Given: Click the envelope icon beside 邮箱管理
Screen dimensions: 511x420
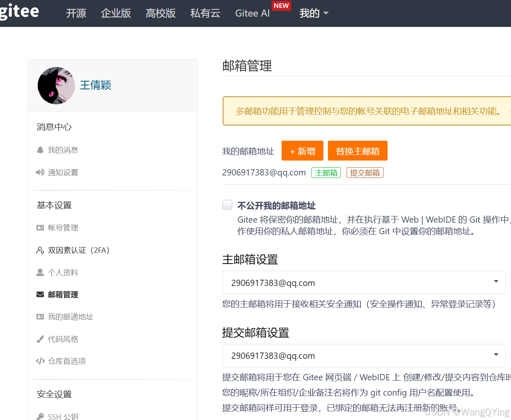Looking at the screenshot, I should pyautogui.click(x=40, y=294).
